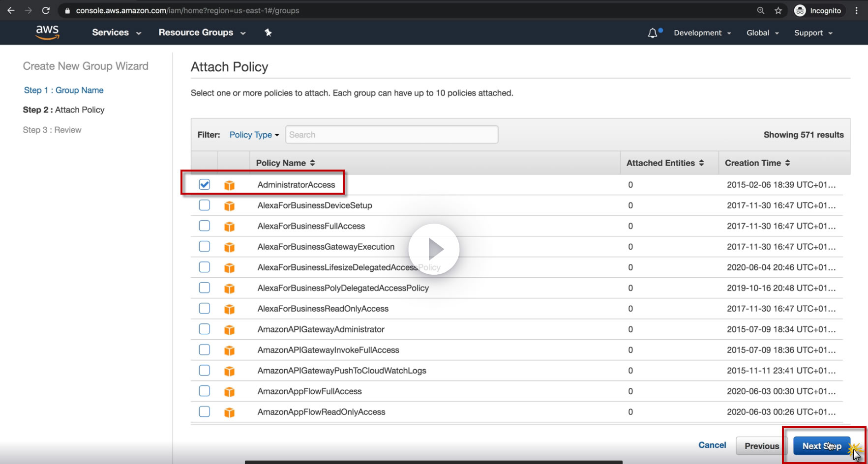Uncheck the AdministratorAccess policy checkbox
868x464 pixels.
[x=205, y=184]
